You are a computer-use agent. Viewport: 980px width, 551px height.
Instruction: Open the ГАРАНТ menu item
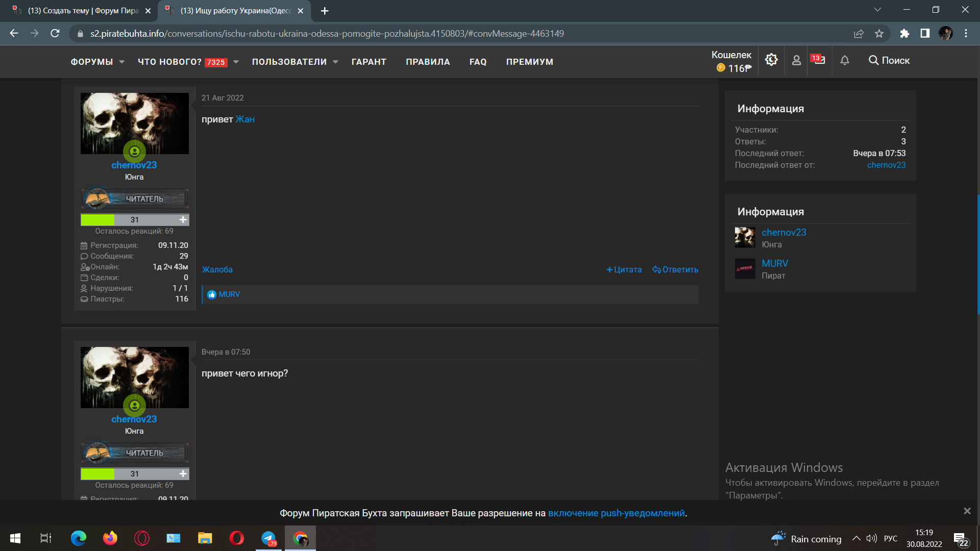369,62
